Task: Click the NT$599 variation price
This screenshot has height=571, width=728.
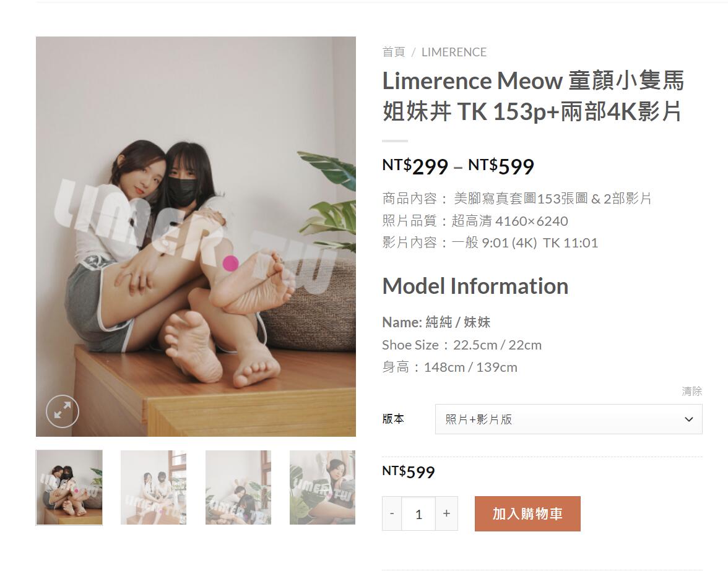Action: point(409,472)
